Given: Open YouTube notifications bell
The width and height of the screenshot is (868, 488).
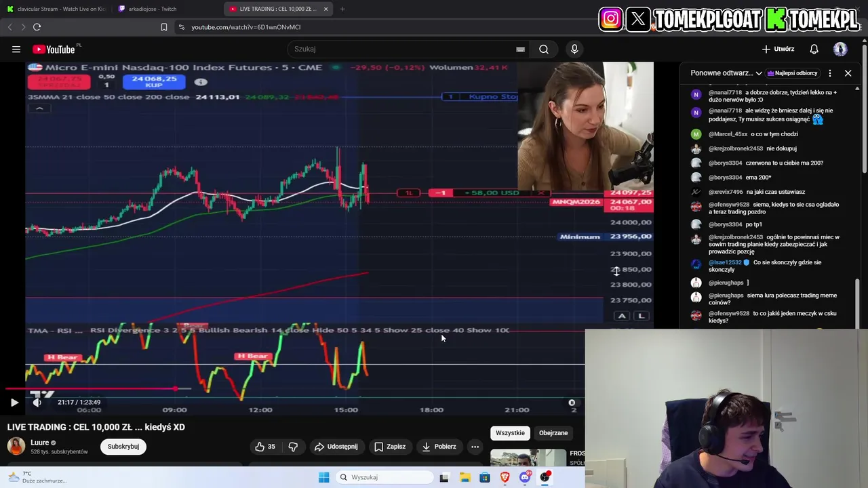Looking at the screenshot, I should (x=814, y=49).
